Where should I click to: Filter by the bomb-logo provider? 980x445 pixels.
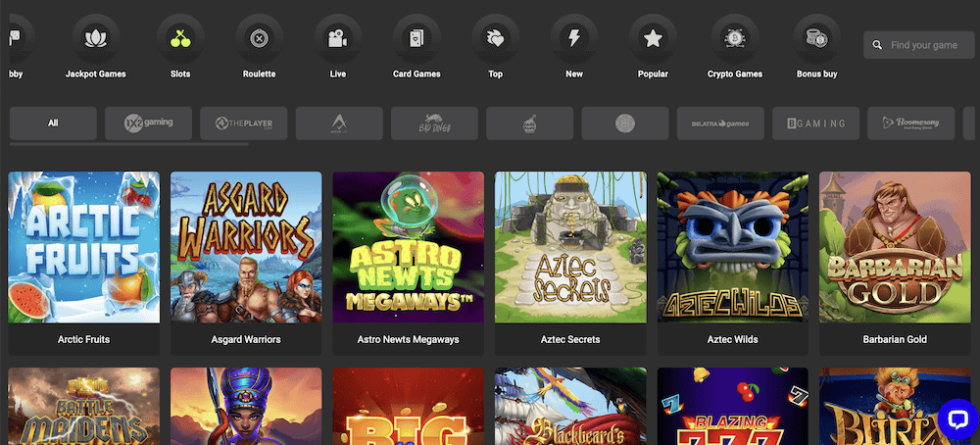pyautogui.click(x=530, y=124)
